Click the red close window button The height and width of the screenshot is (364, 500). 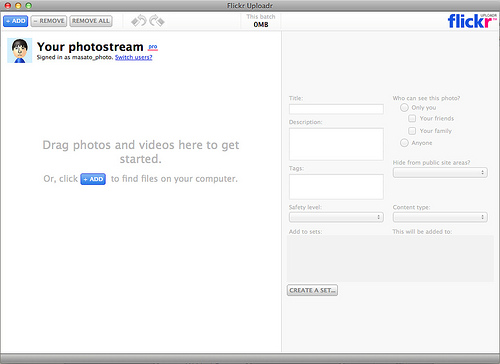click(8, 5)
